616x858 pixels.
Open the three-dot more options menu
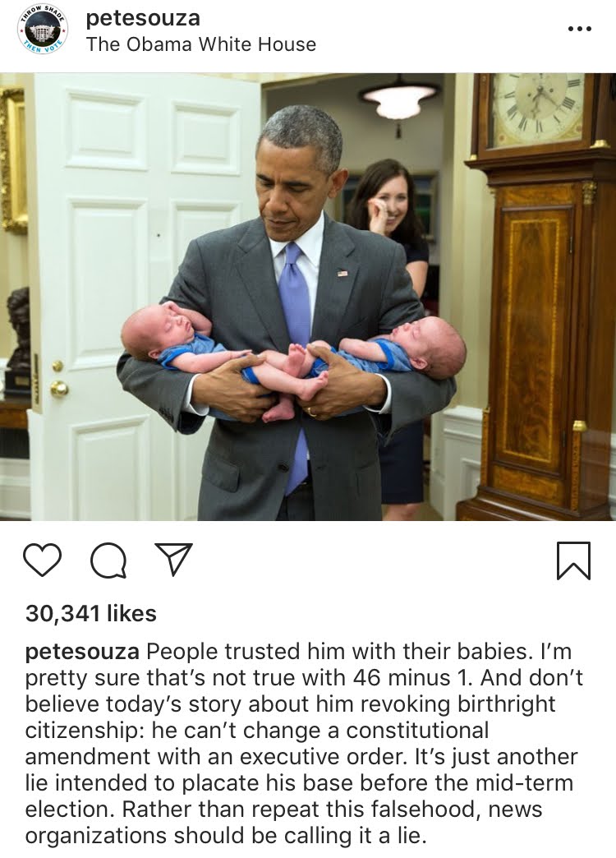pyautogui.click(x=580, y=29)
